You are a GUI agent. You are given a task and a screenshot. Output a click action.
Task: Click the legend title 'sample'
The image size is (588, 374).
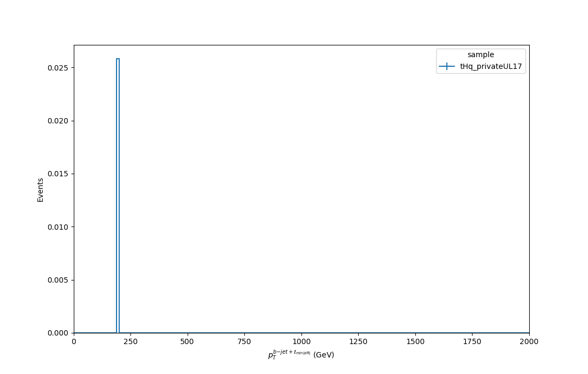coord(481,54)
